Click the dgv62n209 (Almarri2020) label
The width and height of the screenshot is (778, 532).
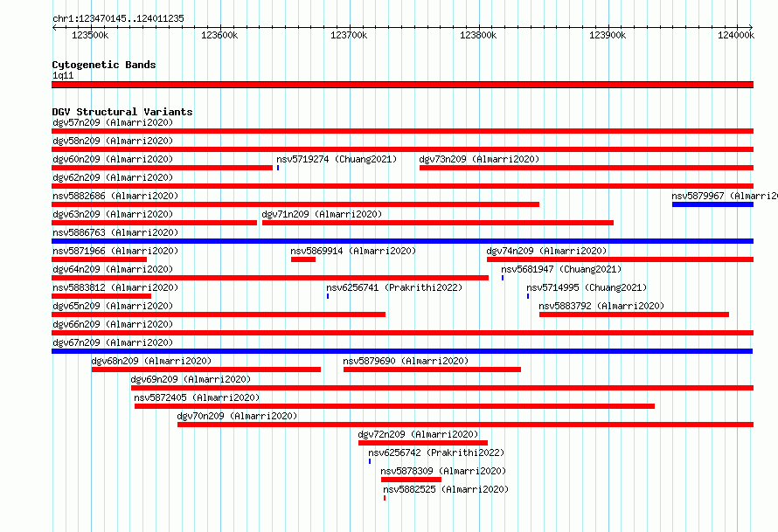click(113, 177)
